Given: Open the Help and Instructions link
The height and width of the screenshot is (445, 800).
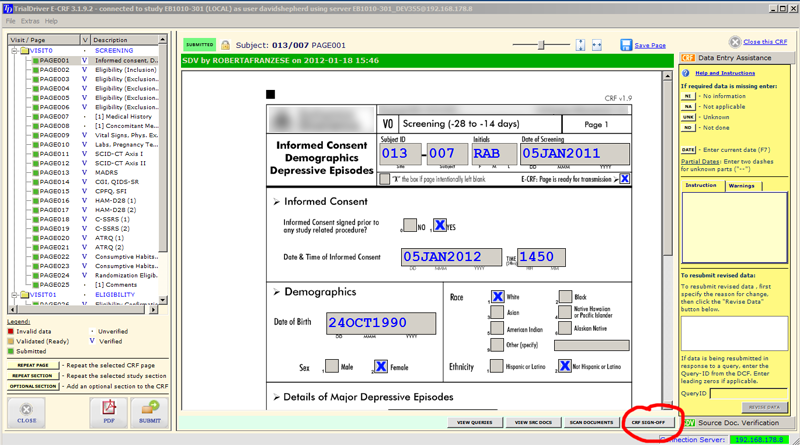Looking at the screenshot, I should (724, 73).
